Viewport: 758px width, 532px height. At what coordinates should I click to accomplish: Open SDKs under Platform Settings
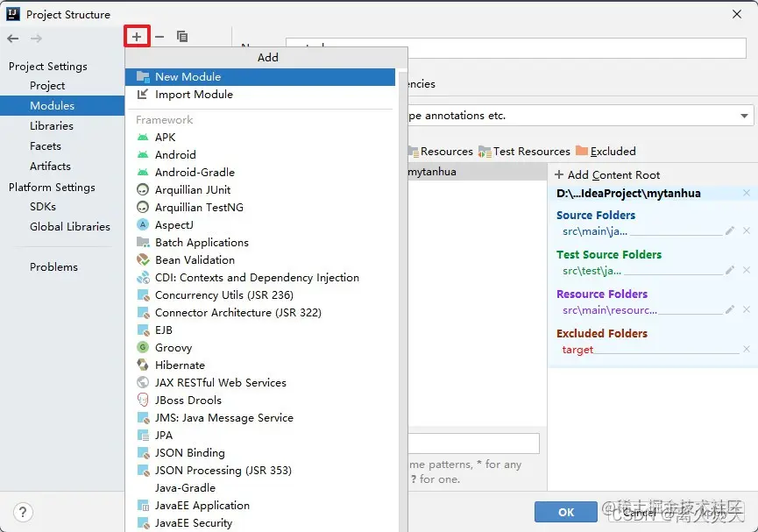click(43, 207)
